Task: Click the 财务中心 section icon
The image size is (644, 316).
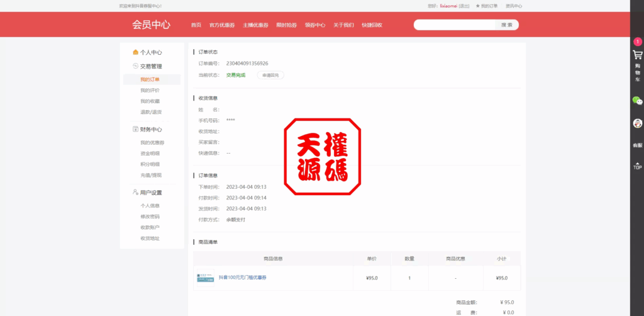Action: click(135, 129)
